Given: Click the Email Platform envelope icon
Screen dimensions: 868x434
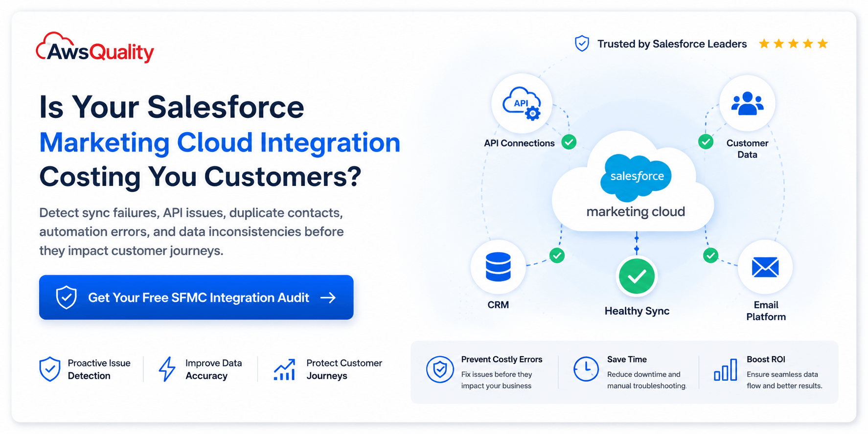Looking at the screenshot, I should pos(765,267).
